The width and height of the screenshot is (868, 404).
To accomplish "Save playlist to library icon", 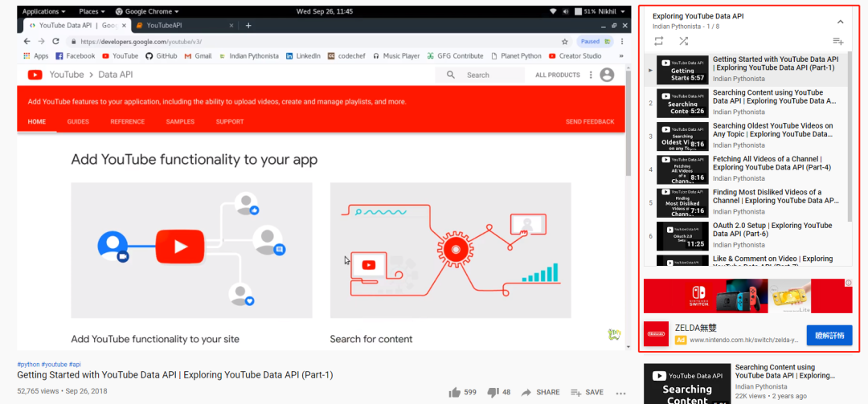I will [x=838, y=41].
